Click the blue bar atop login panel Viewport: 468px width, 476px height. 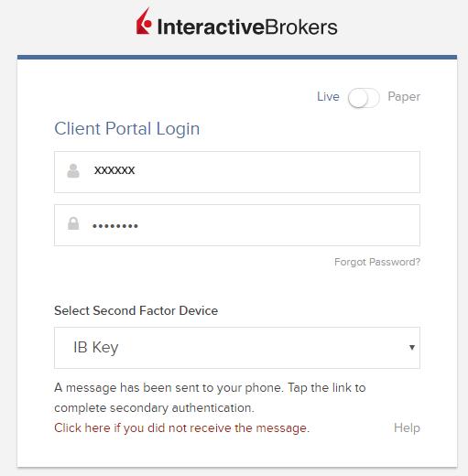(237, 57)
